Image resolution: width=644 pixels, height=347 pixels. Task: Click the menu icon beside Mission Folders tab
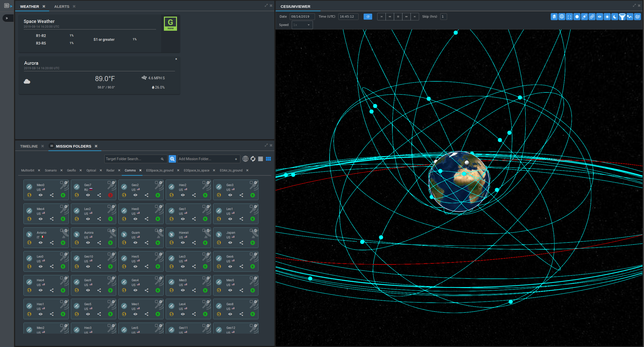pos(52,146)
